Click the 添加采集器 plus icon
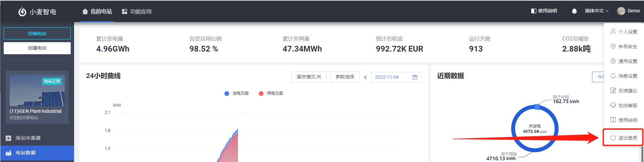Screen dimensions: 644x162 pos(8,138)
